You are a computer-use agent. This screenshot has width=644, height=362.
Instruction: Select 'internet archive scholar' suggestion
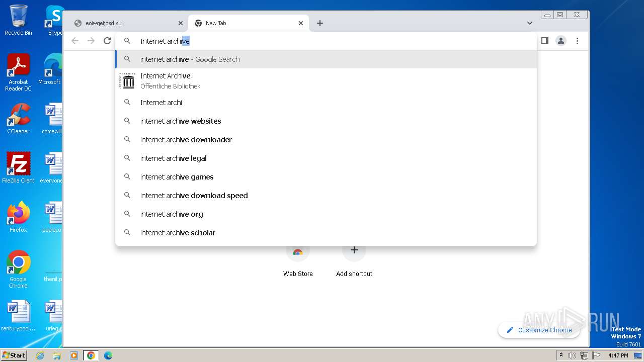(326, 233)
